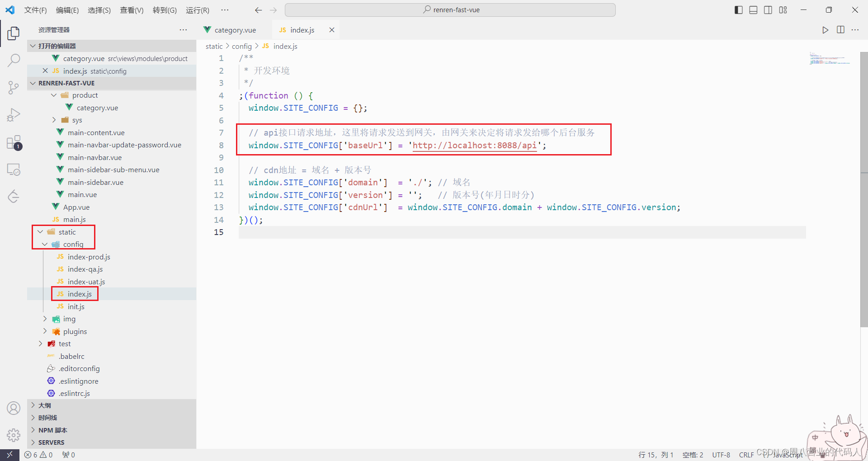Collapse the product folder
868x461 pixels.
coord(54,95)
